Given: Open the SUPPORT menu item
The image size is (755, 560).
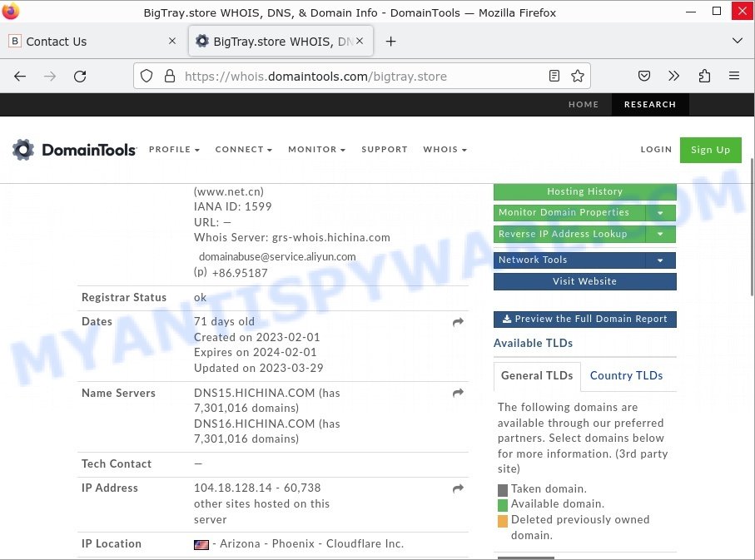Looking at the screenshot, I should 385,150.
